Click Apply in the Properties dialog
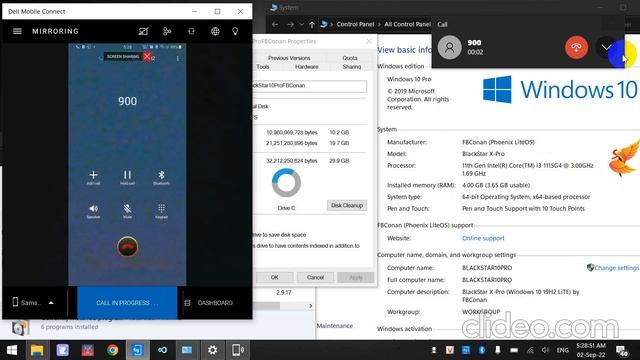Screen dimensions: 640x360 click(356, 277)
